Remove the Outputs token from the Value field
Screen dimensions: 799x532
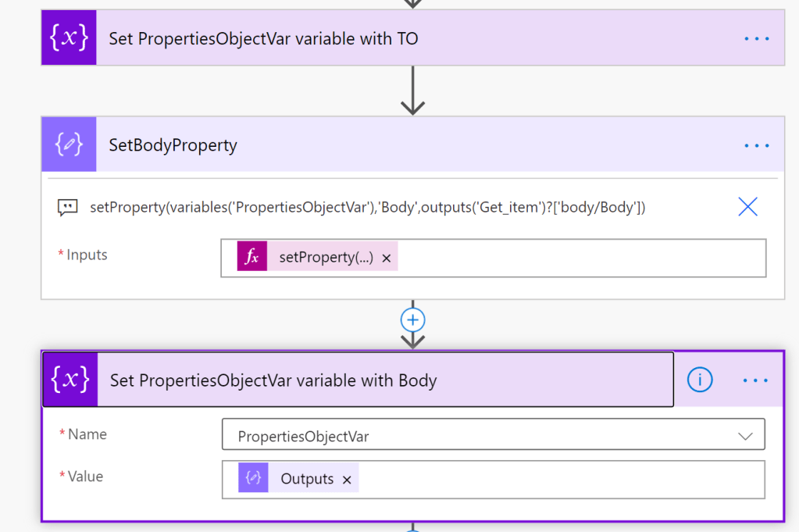tap(347, 480)
